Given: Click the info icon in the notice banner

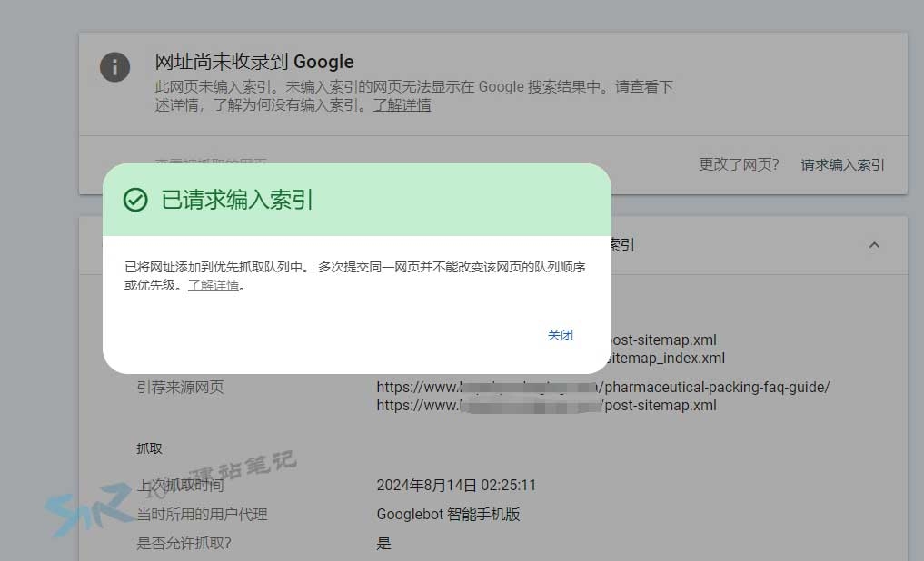Looking at the screenshot, I should [114, 67].
